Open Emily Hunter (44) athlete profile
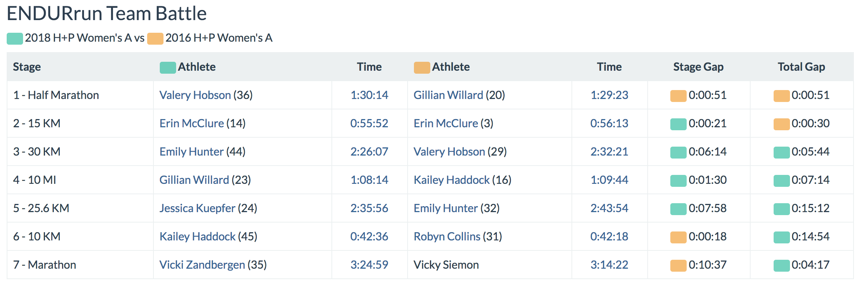Image resolution: width=868 pixels, height=294 pixels. (191, 152)
